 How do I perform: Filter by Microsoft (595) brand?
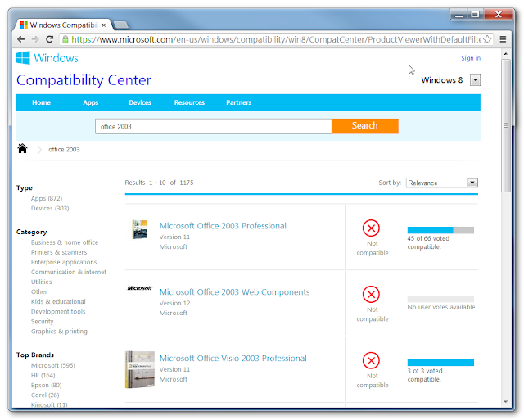pyautogui.click(x=52, y=365)
